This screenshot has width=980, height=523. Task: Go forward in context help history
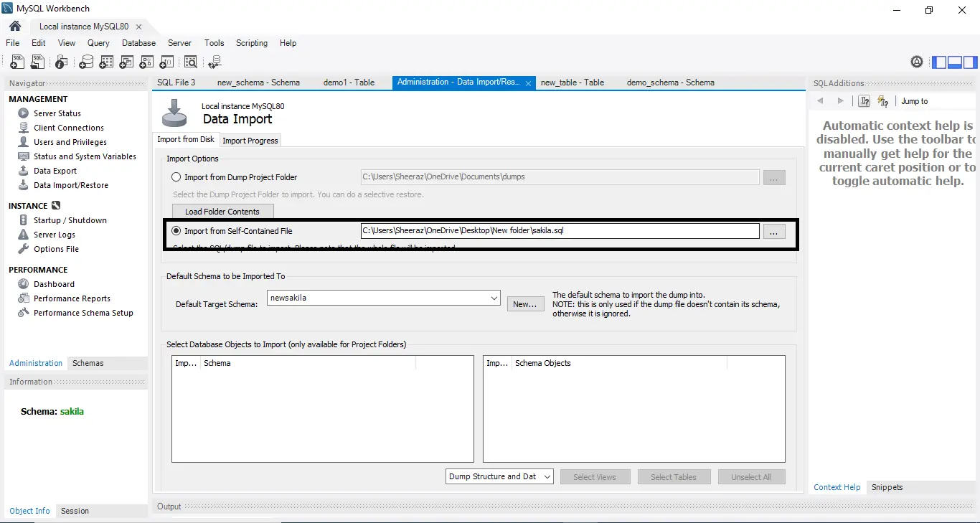pos(841,101)
